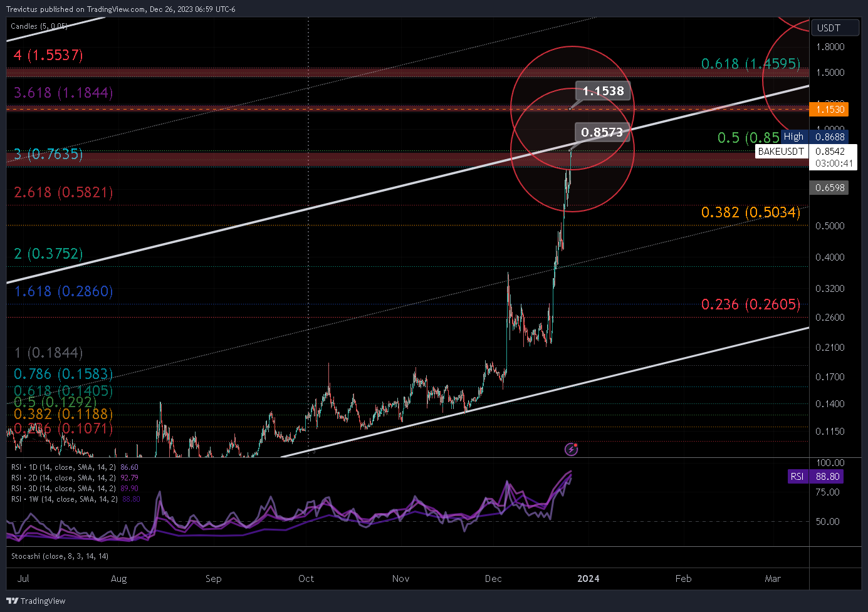Screen dimensions: 868x612
Task: Click the TradingView logo at the bottom
Action: (x=36, y=601)
